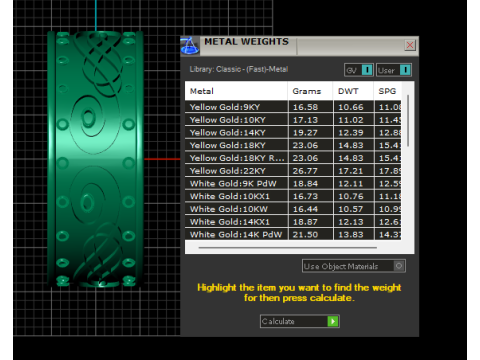This screenshot has height=360, width=480.
Task: Click the 17.13 grams value
Action: coord(305,120)
